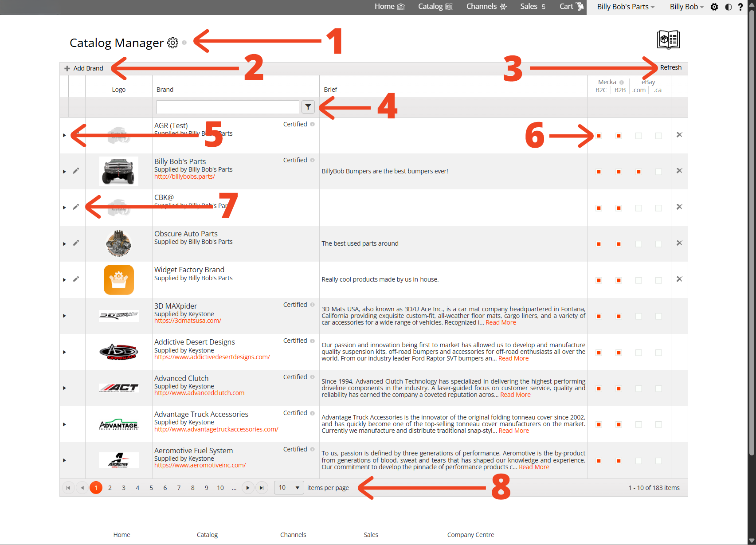This screenshot has width=756, height=545.
Task: Expand the AGR (Test) row
Action: (64, 135)
